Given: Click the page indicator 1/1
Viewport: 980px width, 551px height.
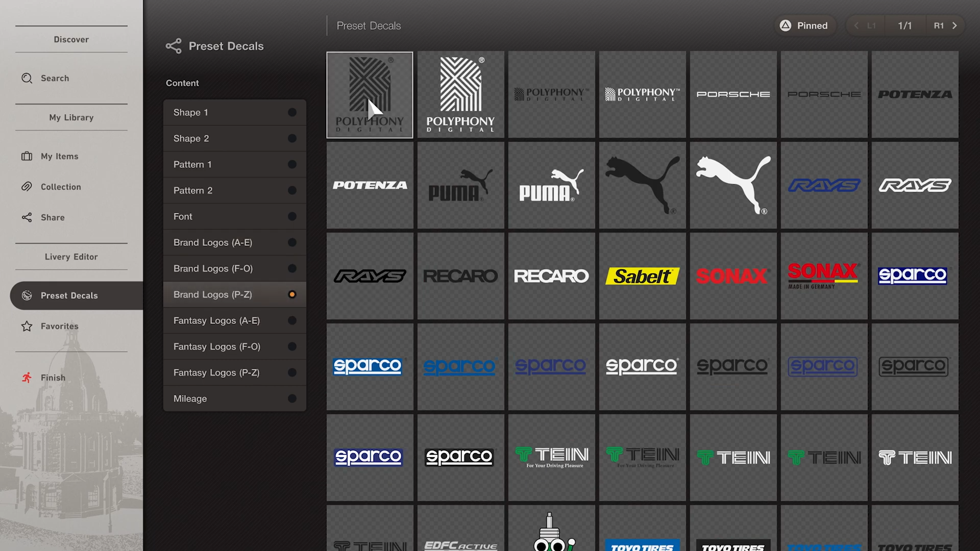Looking at the screenshot, I should (x=905, y=26).
